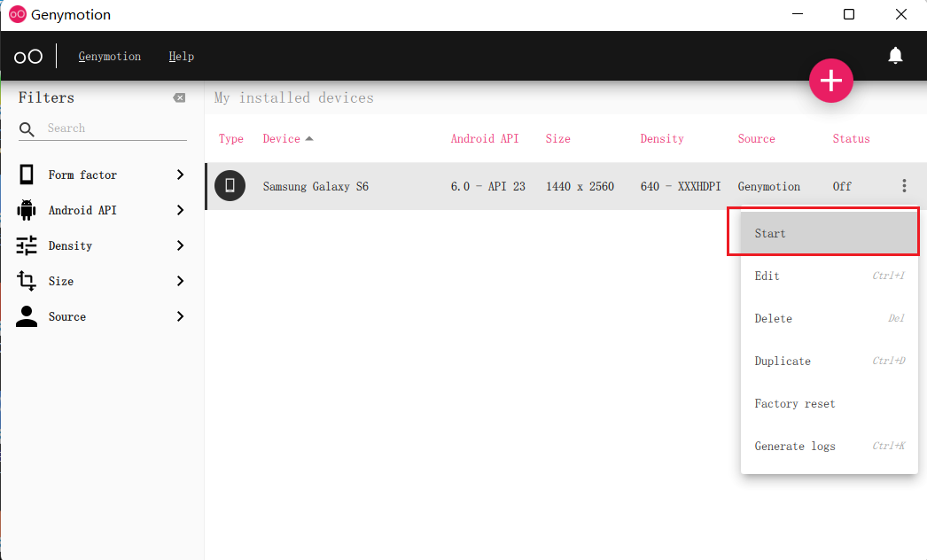Image resolution: width=927 pixels, height=560 pixels.
Task: Click the pink add device plus button
Action: [x=830, y=81]
